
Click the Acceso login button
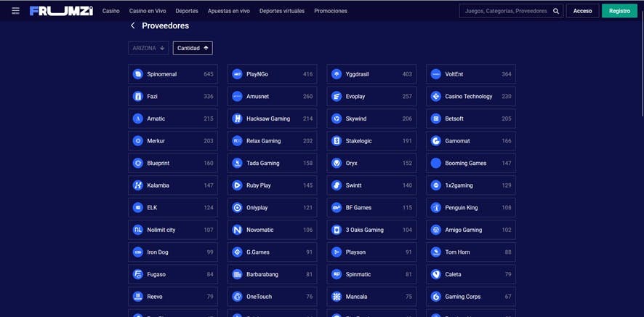coord(582,11)
